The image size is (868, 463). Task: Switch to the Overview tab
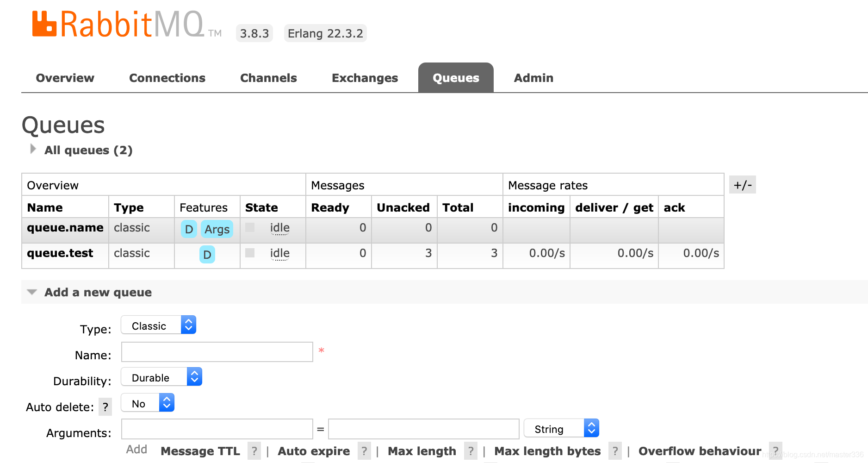point(65,78)
